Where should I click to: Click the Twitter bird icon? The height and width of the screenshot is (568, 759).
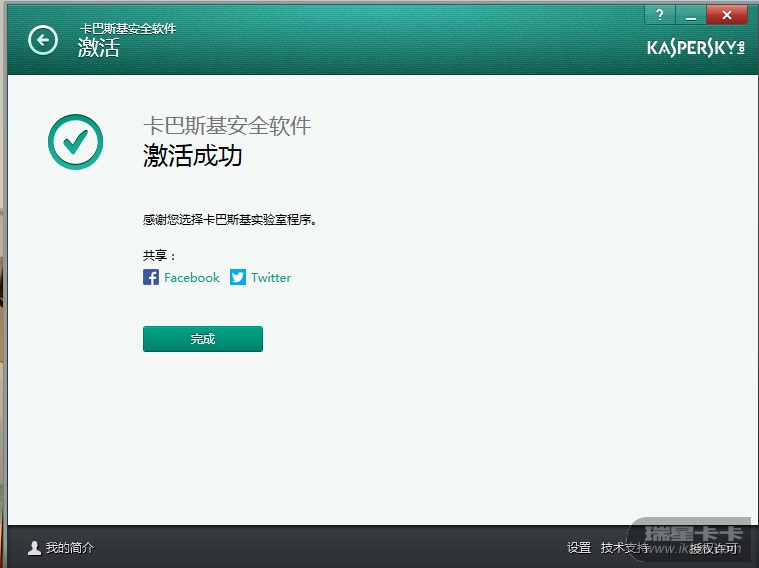[x=238, y=277]
